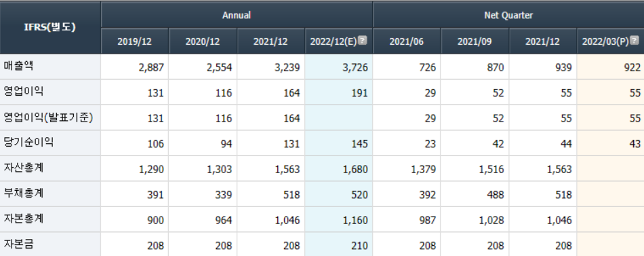The width and height of the screenshot is (644, 256).
Task: Click the 2019/12 column header
Action: 134,41
